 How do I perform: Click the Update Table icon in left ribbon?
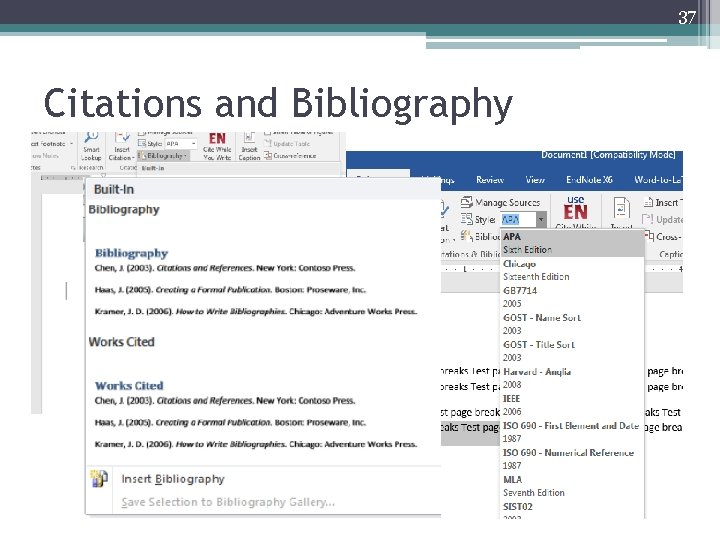click(268, 144)
